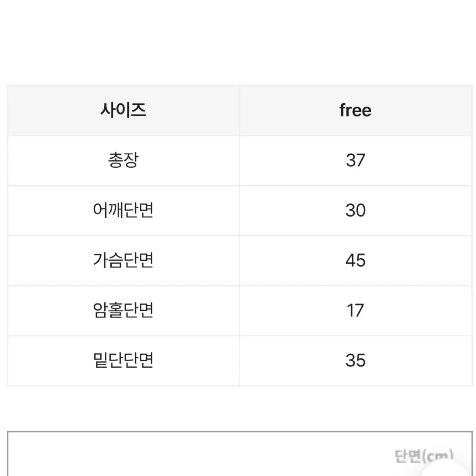Open the measurement guide box below the table
This screenshot has width=476, height=476.
240,454
